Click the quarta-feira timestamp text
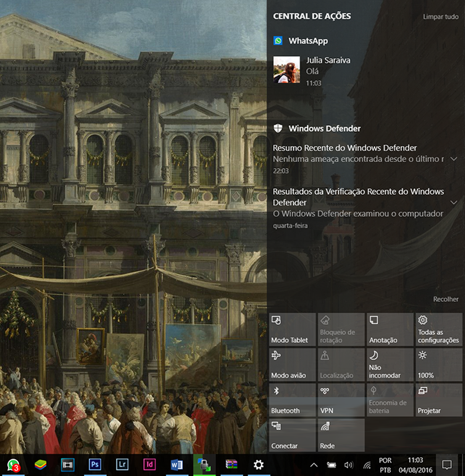Image resolution: width=465 pixels, height=476 pixels. (290, 225)
